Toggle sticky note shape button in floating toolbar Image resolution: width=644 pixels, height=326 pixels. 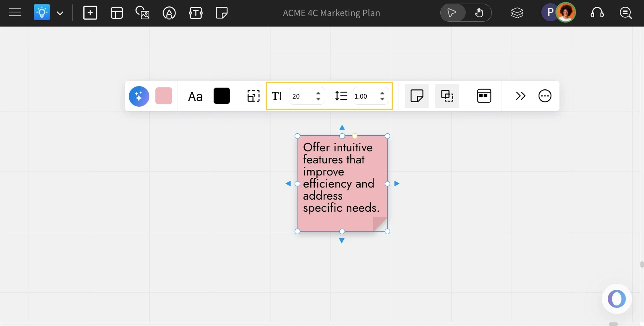tap(417, 96)
